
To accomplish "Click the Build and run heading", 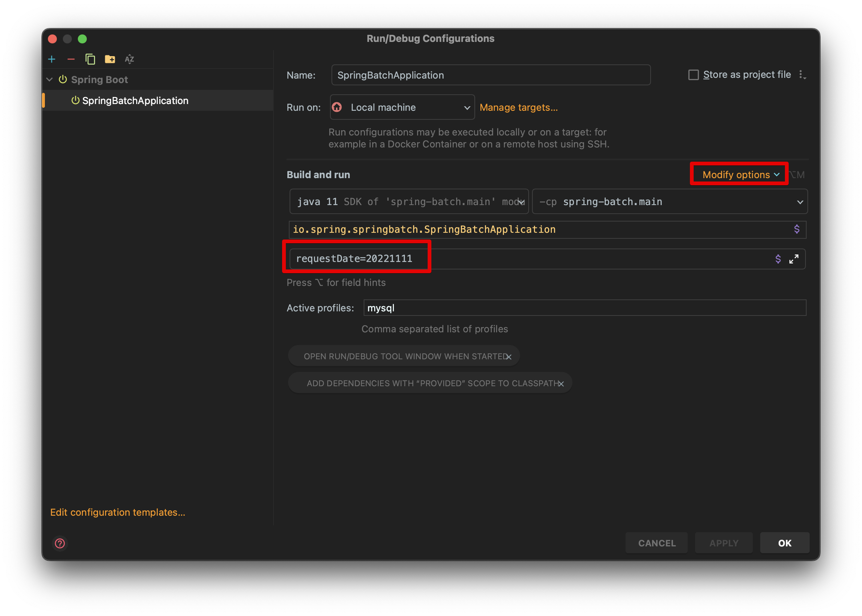I will pos(318,174).
